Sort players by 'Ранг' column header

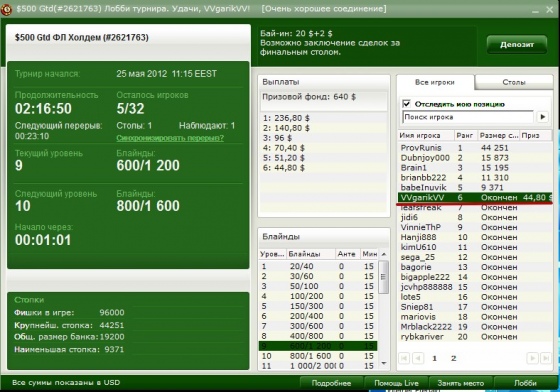click(x=465, y=136)
